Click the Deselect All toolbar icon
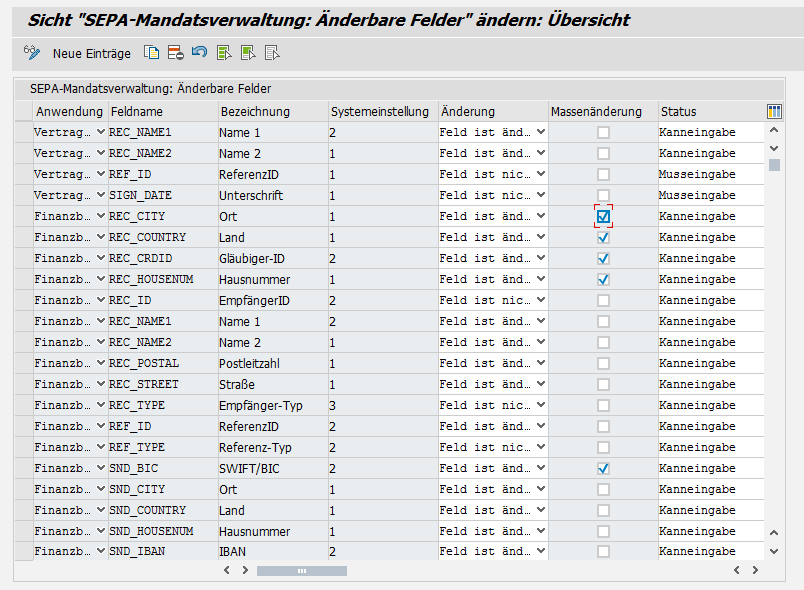804x590 pixels. [x=272, y=53]
